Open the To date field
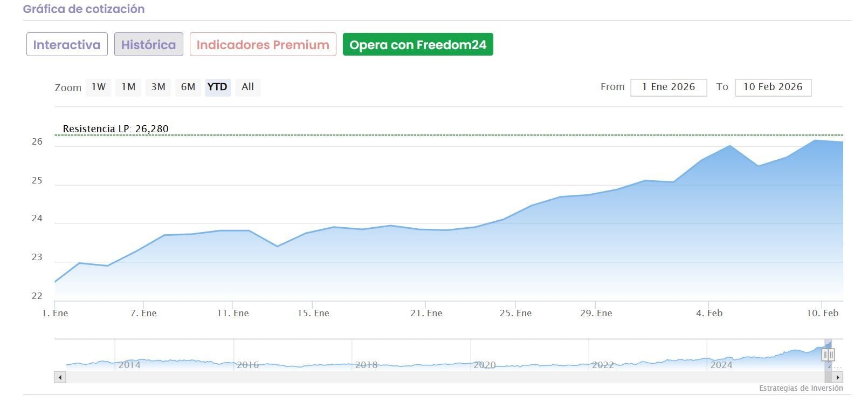This screenshot has width=868, height=408. [773, 87]
